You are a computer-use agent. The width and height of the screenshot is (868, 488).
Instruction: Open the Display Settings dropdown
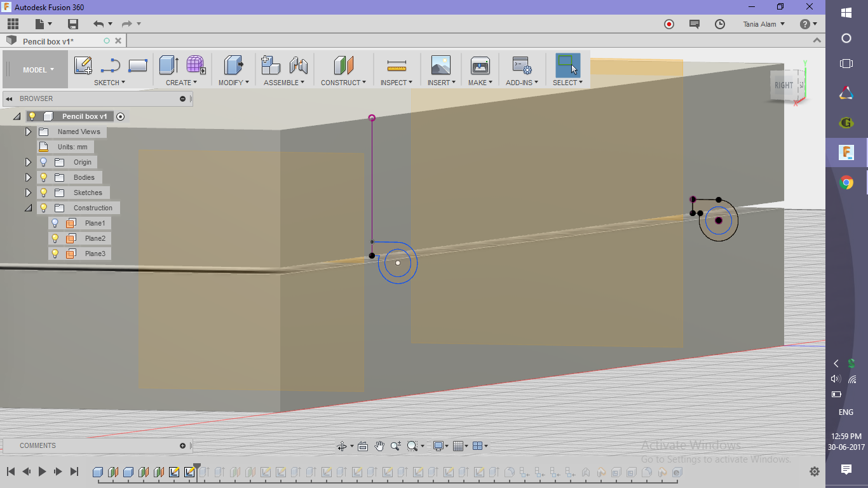click(x=440, y=446)
